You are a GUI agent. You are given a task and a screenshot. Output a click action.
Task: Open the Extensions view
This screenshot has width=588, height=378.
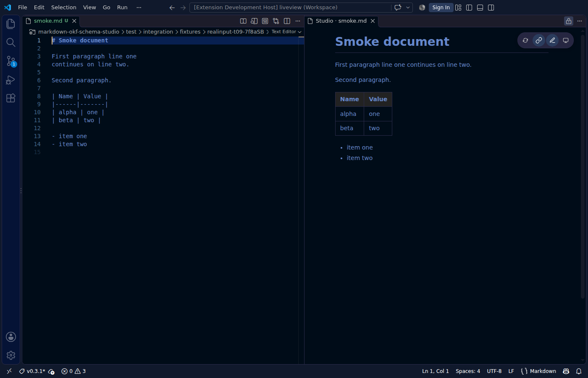(11, 98)
